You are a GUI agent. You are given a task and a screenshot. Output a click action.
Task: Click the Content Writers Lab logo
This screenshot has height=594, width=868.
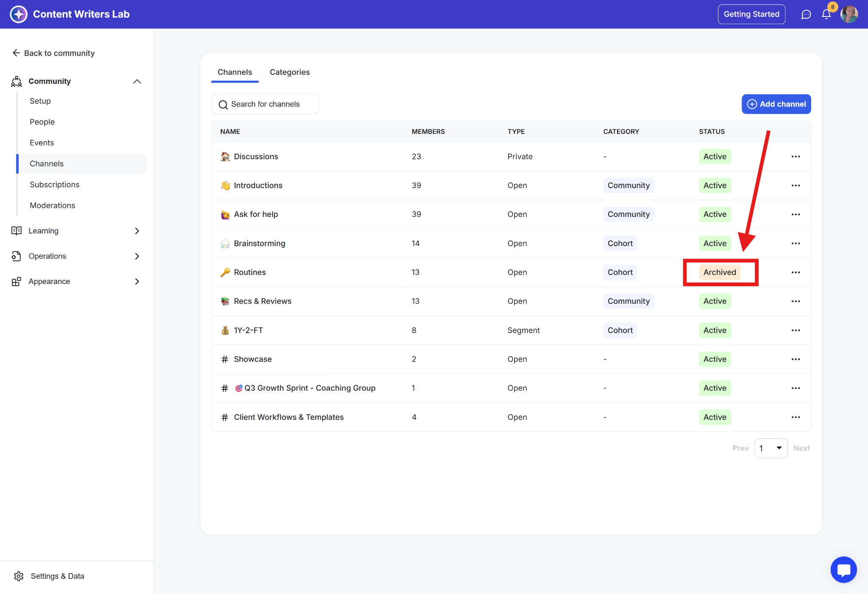point(19,14)
